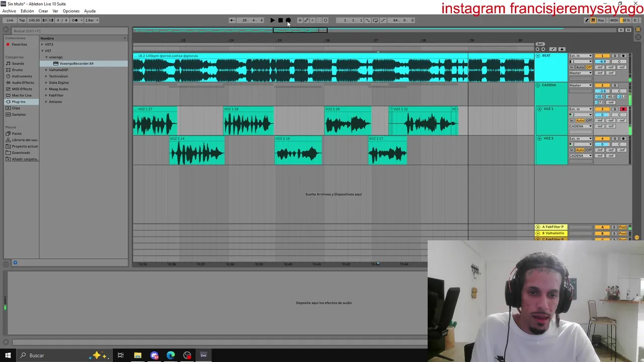The height and width of the screenshot is (362, 644).
Task: Open the Archivo menu
Action: pyautogui.click(x=9, y=11)
